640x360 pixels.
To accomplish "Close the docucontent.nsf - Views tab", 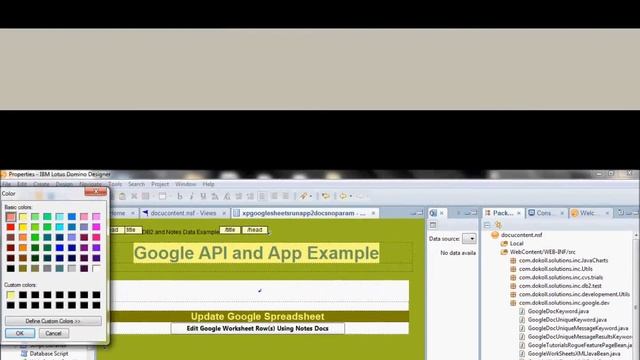I will pos(224,213).
